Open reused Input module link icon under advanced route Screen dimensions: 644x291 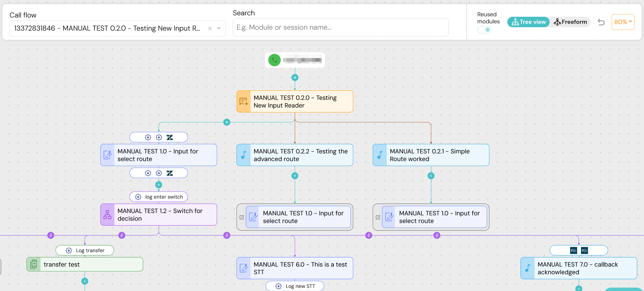(242, 217)
